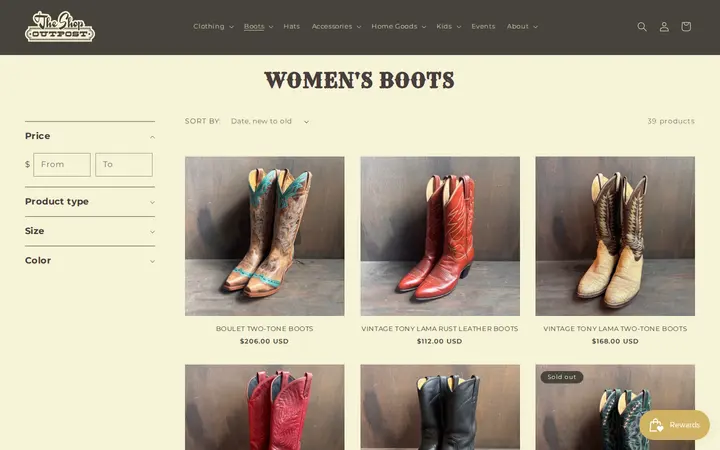Expand the Kids menu

pos(449,27)
